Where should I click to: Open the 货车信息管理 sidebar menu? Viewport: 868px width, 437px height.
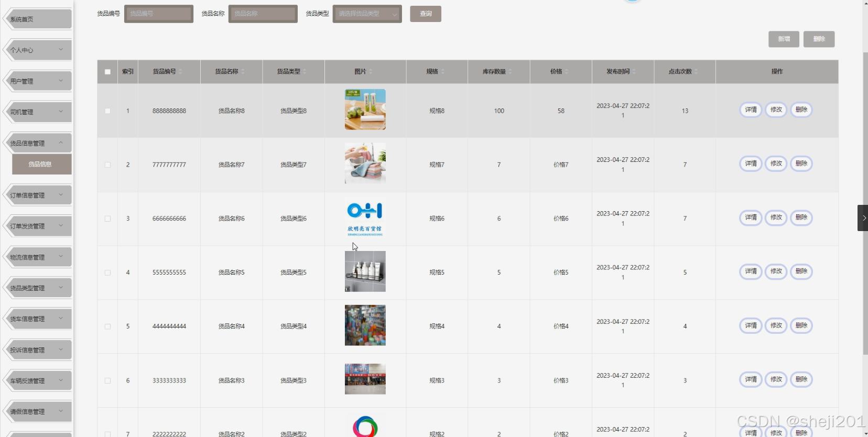(38, 319)
